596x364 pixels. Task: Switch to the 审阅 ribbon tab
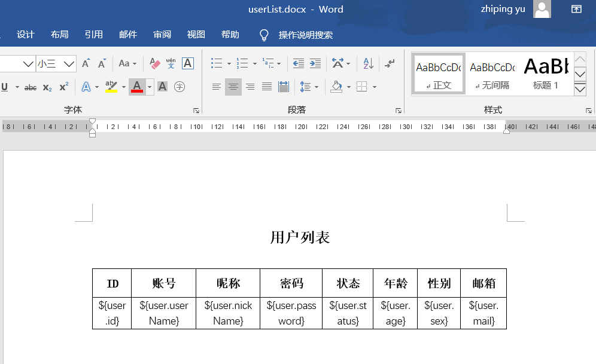pyautogui.click(x=162, y=34)
